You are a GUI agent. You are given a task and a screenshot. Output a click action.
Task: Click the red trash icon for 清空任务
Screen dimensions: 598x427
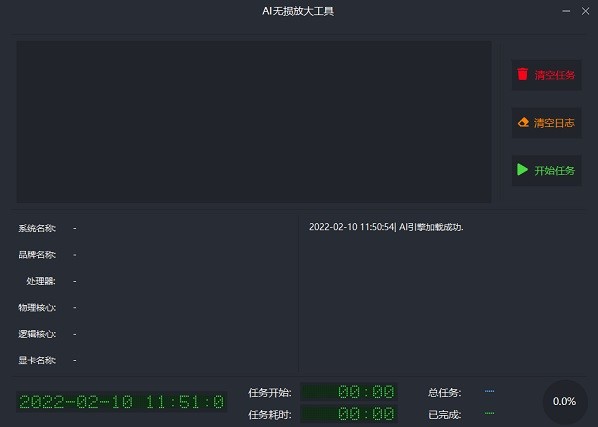pos(522,74)
